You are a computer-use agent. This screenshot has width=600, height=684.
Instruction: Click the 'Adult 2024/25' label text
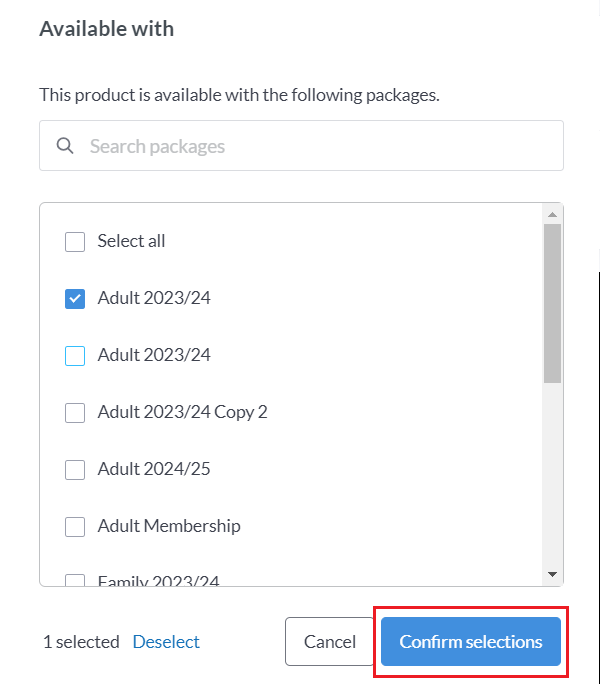154,469
